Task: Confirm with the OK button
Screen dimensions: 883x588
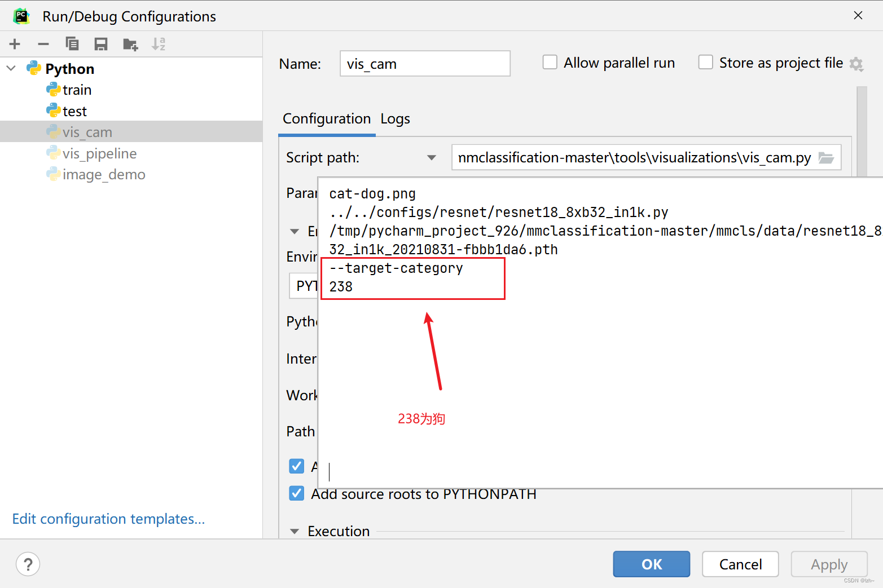Action: click(x=651, y=564)
